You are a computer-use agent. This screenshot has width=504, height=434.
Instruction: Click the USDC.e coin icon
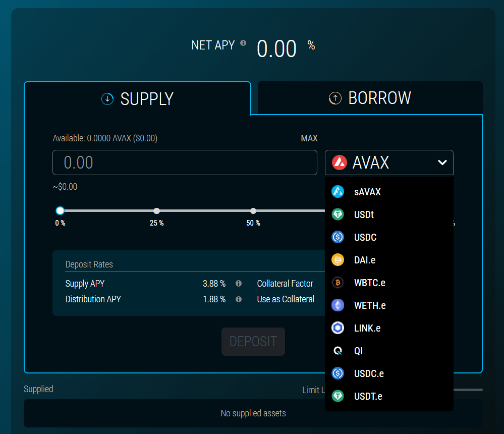coord(338,373)
